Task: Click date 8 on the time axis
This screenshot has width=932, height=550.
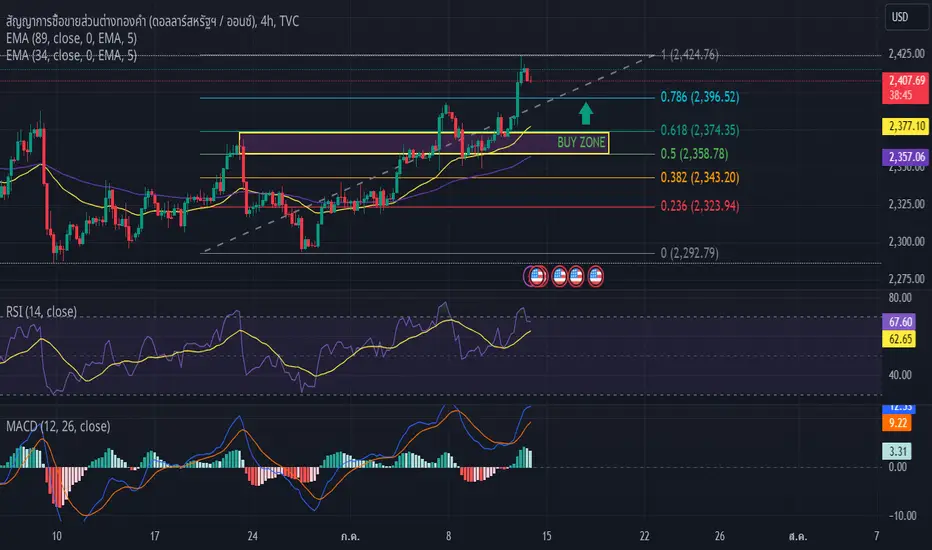Action: tap(449, 536)
